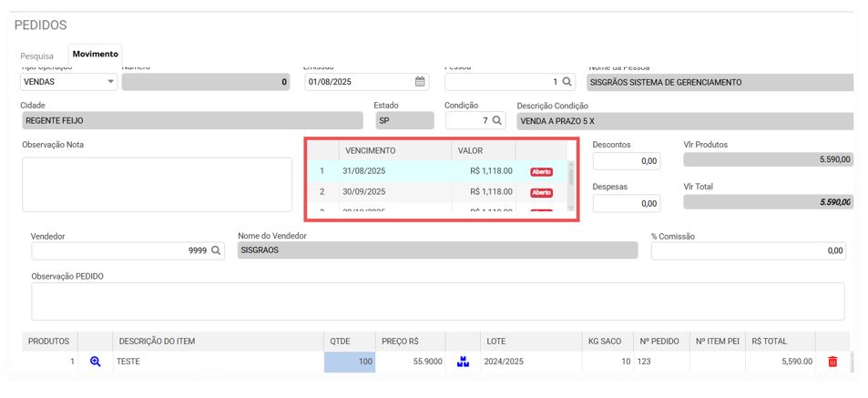Click the % Comissão input field
This screenshot has height=398, width=868.
point(748,250)
